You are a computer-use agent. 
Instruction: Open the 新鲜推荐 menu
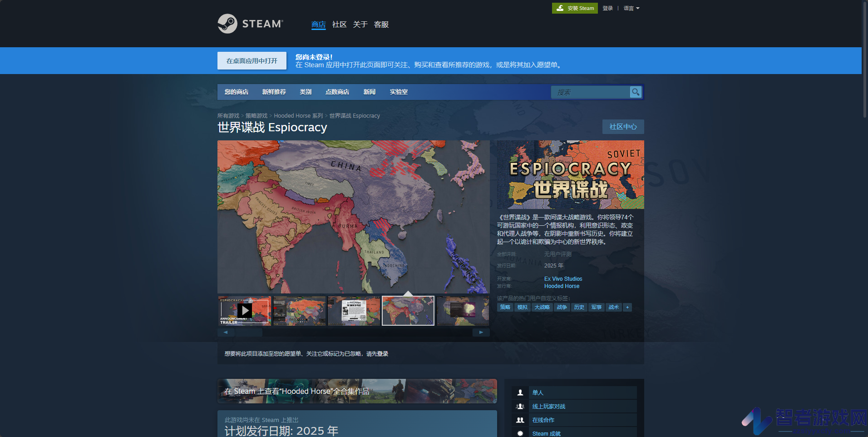(274, 92)
